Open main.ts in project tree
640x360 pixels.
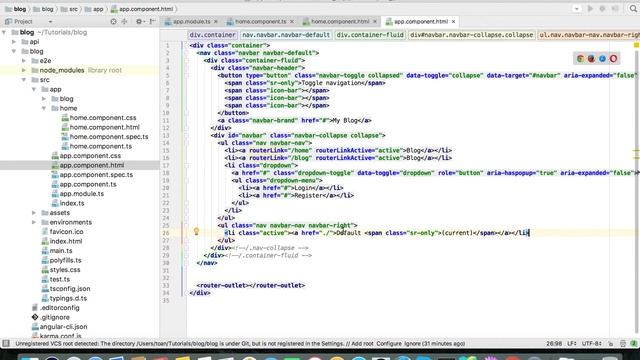point(61,251)
